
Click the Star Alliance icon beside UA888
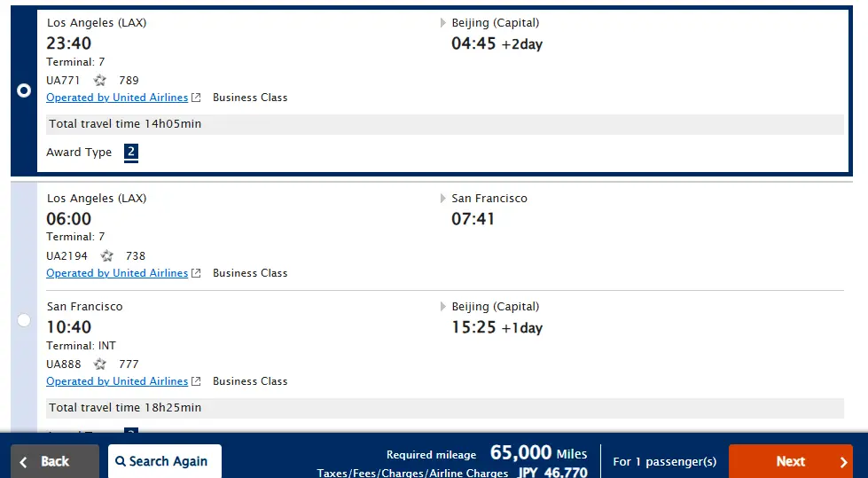tap(99, 364)
